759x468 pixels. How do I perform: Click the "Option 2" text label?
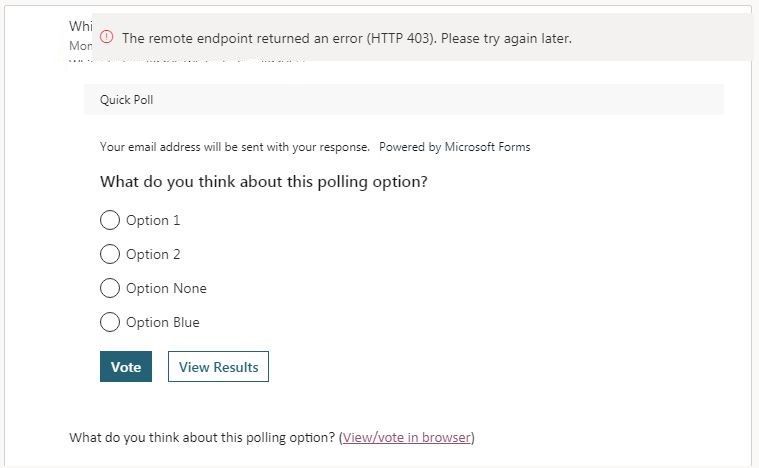(x=153, y=254)
